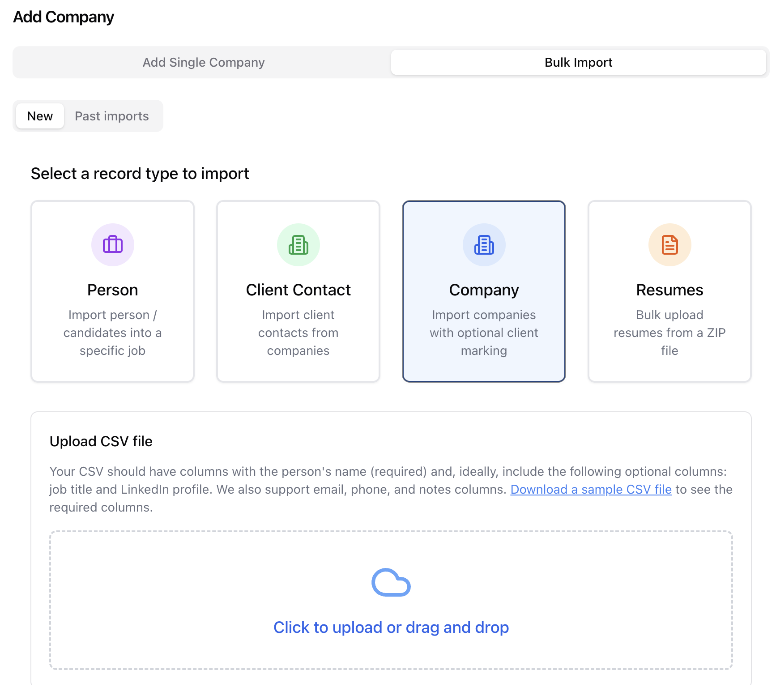776x700 pixels.
Task: Choose the Client Contact card title
Action: pos(298,290)
